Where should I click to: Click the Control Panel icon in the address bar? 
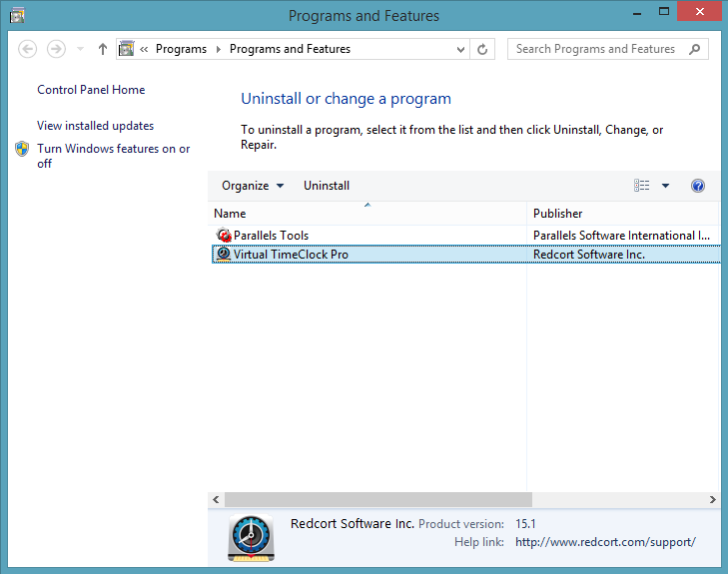pyautogui.click(x=126, y=49)
